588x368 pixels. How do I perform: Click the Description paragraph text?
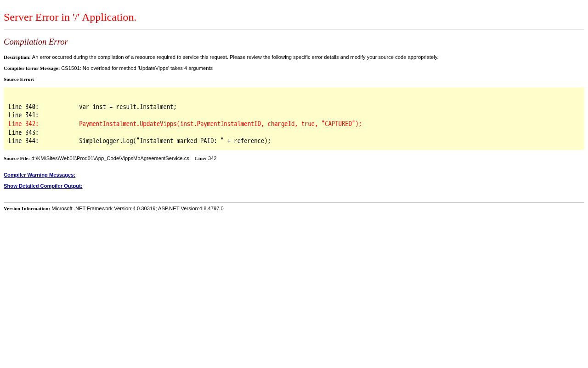pos(221,57)
